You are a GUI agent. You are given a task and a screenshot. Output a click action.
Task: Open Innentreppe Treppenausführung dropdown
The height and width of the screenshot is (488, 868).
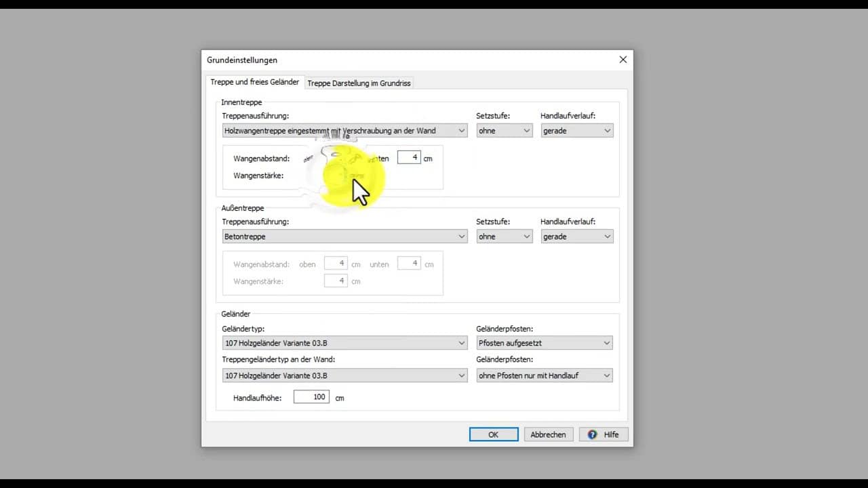point(344,131)
